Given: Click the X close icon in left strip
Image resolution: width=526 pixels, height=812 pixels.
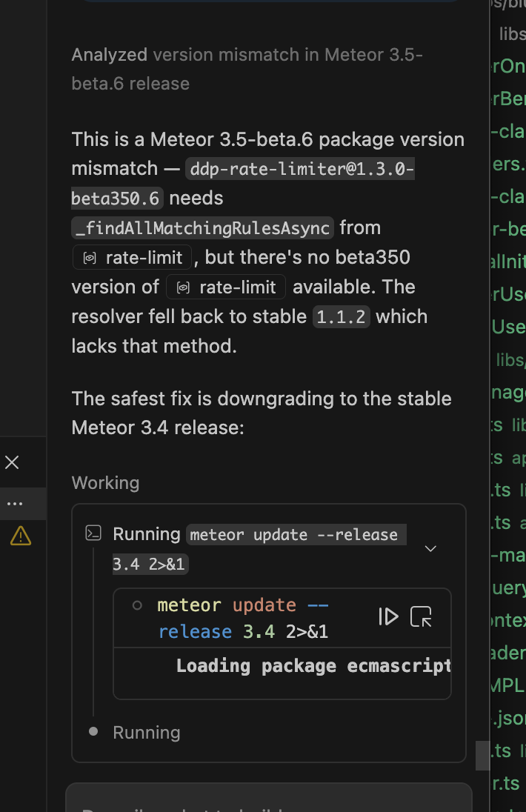Looking at the screenshot, I should pos(12,463).
